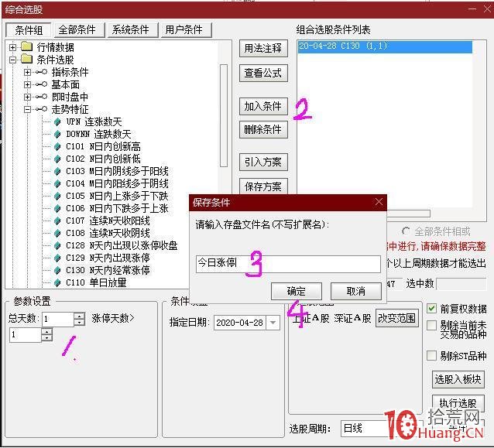The width and height of the screenshot is (494, 448).
Task: Click the C103 formula icon
Action: [x=57, y=171]
